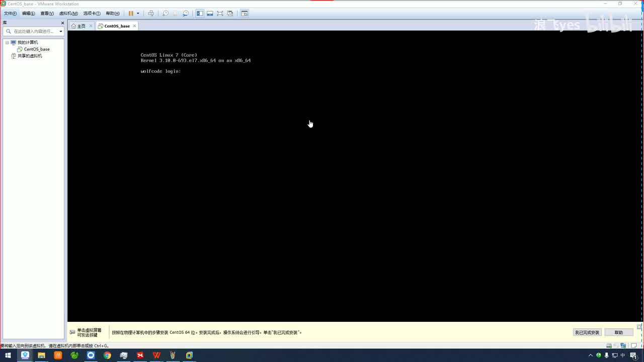
Task: Close the CentOS_base tab
Action: click(x=134, y=26)
